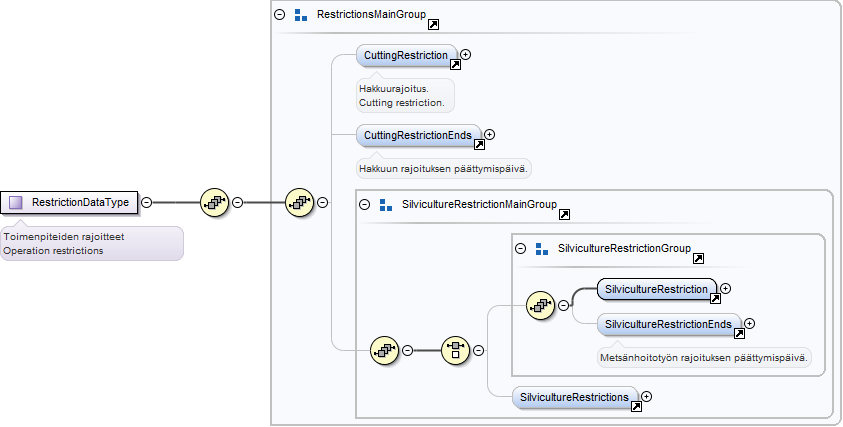Click the RestrictionsMainGroup blue group icon

click(301, 15)
